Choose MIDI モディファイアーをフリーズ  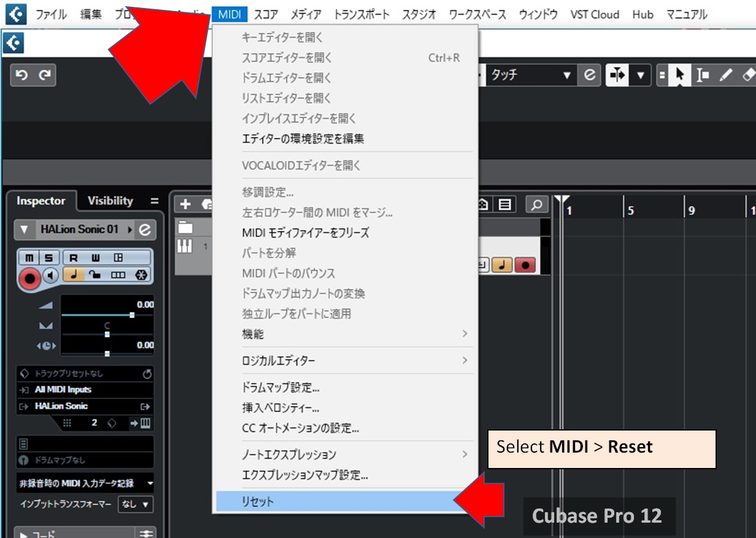pyautogui.click(x=345, y=233)
